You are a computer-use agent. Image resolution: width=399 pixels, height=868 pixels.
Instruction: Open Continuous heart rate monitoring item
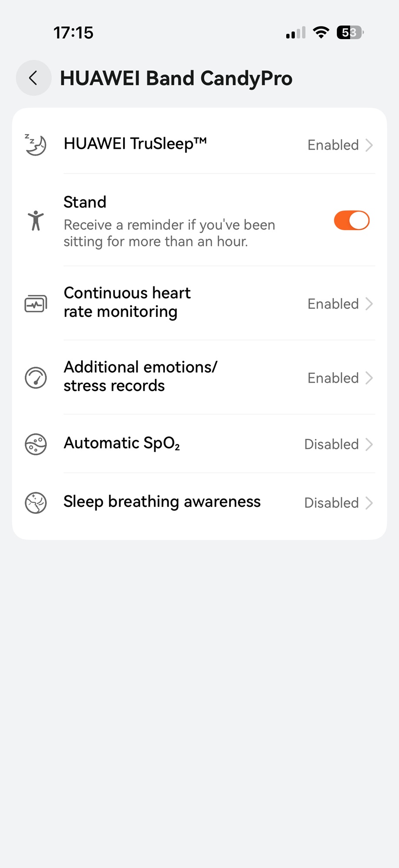pos(127,302)
